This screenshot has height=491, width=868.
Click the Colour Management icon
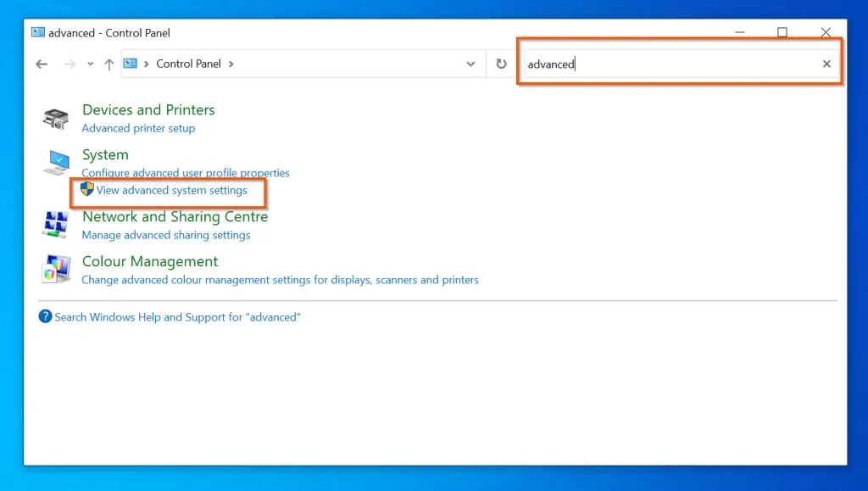56,270
